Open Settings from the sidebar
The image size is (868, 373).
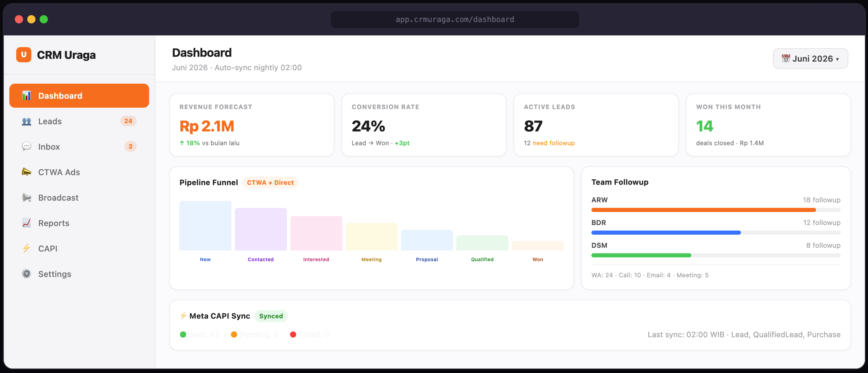pyautogui.click(x=79, y=274)
